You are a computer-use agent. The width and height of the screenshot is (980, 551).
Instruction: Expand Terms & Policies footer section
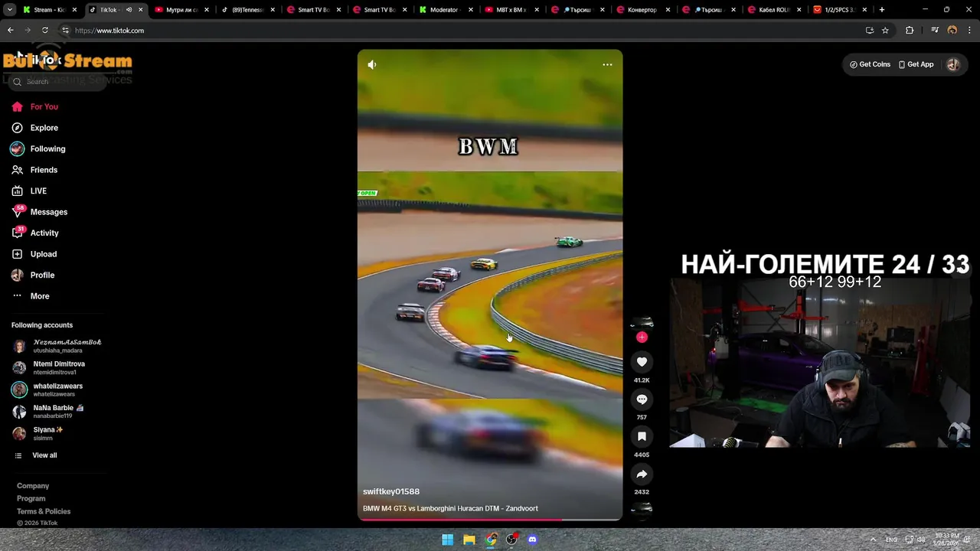(44, 511)
